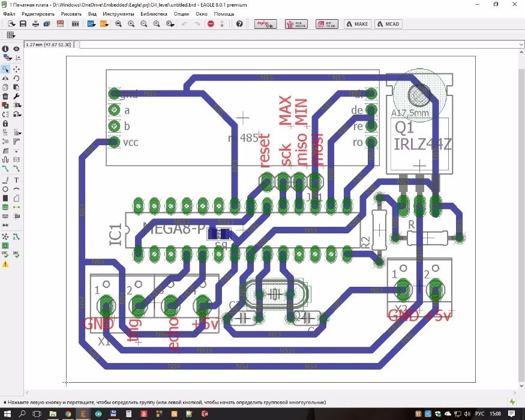Image resolution: width=525 pixels, height=420 pixels.
Task: Select the Move tool
Action: [16, 69]
